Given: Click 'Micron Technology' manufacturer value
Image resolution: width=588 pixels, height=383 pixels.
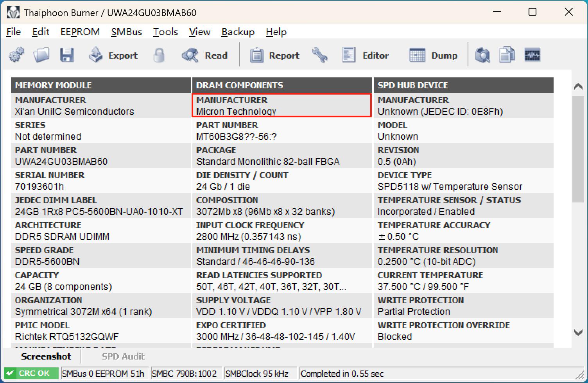Looking at the screenshot, I should tap(236, 112).
